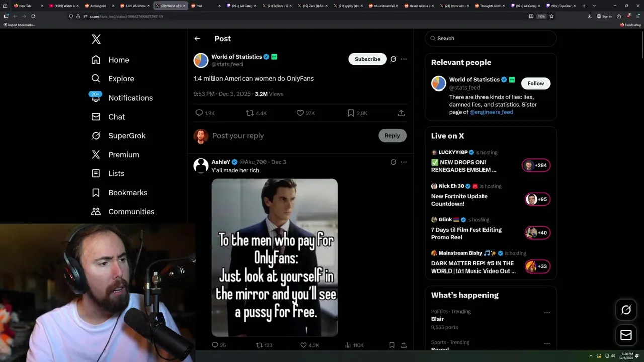Click the address bar URL

coord(126,16)
